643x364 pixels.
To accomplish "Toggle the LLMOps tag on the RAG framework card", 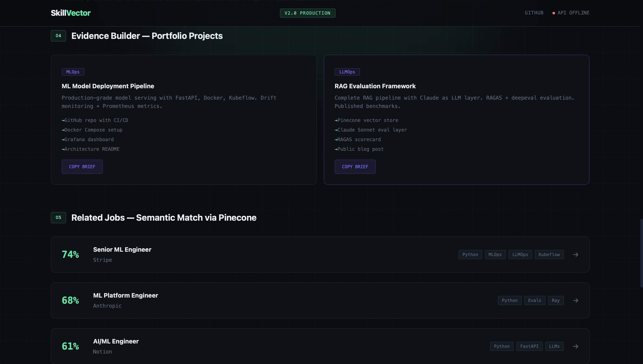I will click(x=347, y=72).
